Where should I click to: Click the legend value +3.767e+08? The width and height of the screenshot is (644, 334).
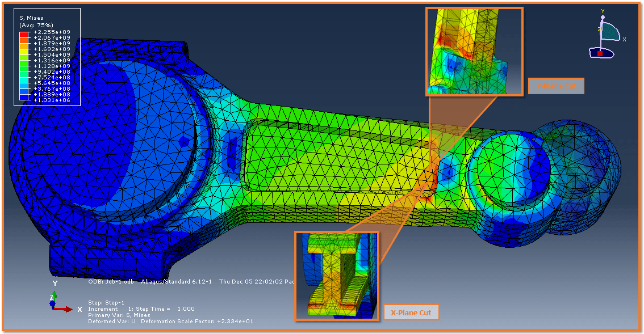52,88
